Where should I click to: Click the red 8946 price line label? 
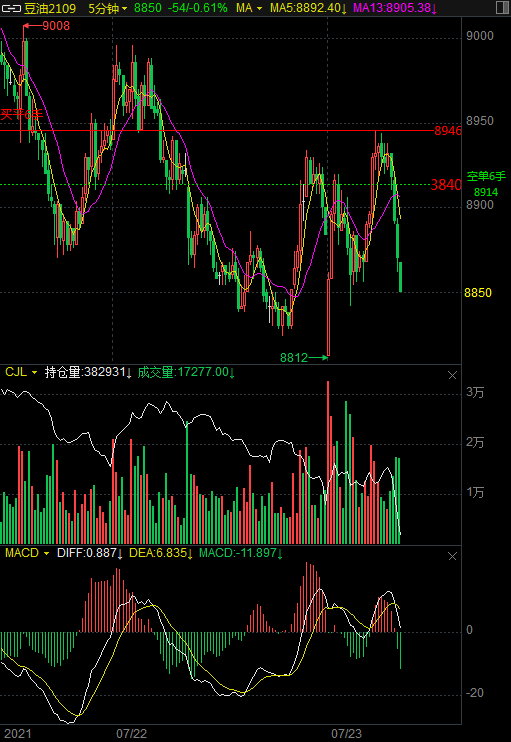pyautogui.click(x=448, y=131)
